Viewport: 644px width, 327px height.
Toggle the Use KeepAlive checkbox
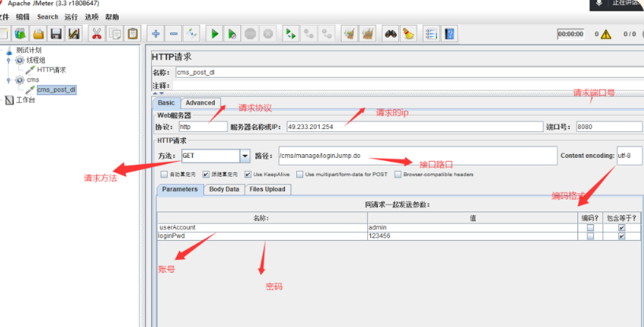tap(248, 174)
